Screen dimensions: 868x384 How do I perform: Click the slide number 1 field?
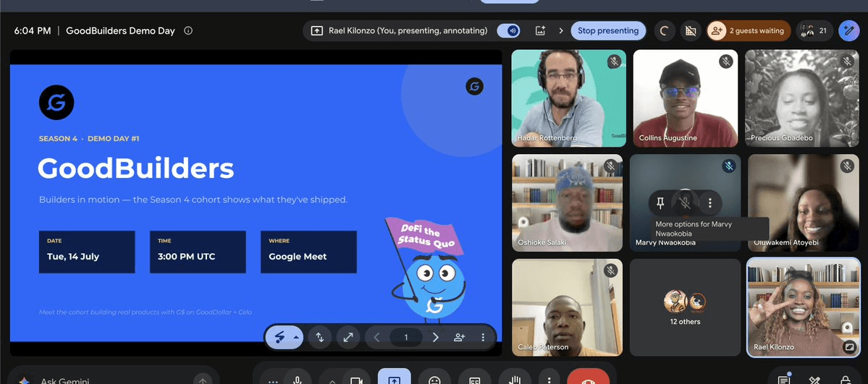[406, 338]
